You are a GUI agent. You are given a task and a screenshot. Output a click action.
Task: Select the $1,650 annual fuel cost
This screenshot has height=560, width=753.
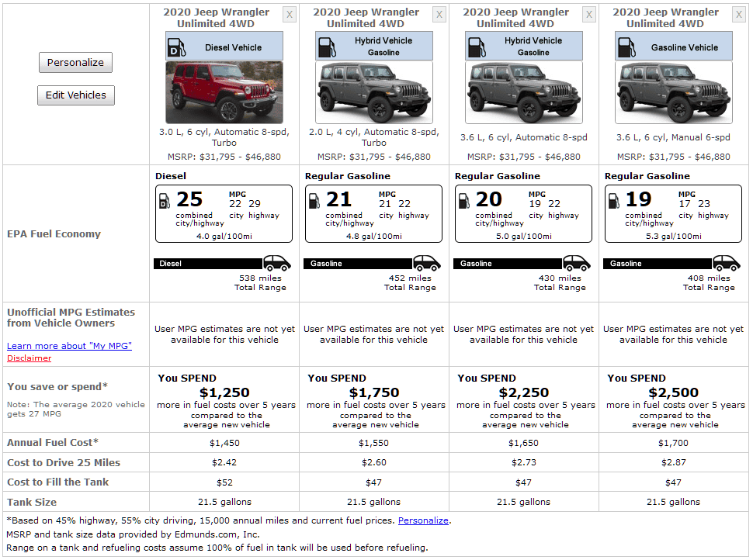coord(523,443)
